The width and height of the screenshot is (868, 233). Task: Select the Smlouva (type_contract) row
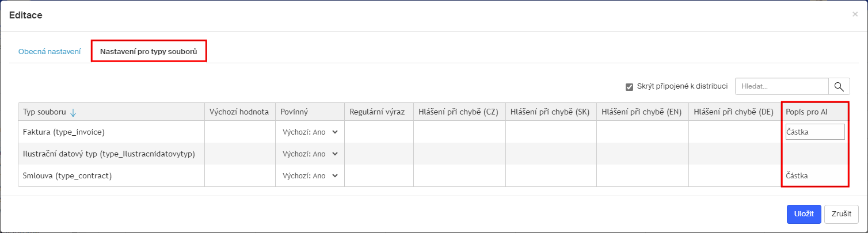click(x=433, y=175)
